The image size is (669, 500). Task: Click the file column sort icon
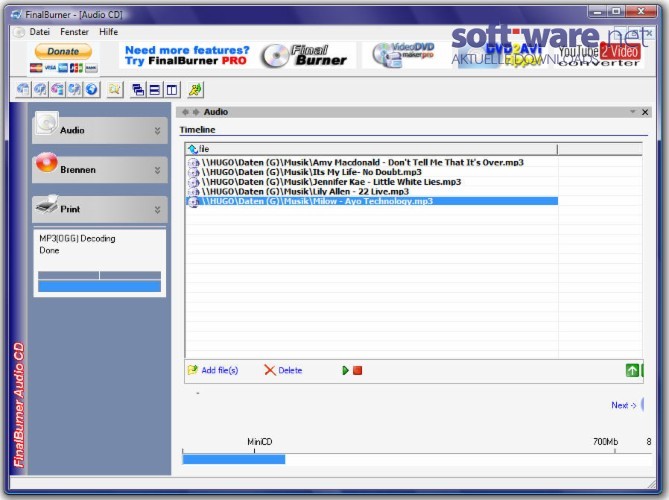point(193,149)
